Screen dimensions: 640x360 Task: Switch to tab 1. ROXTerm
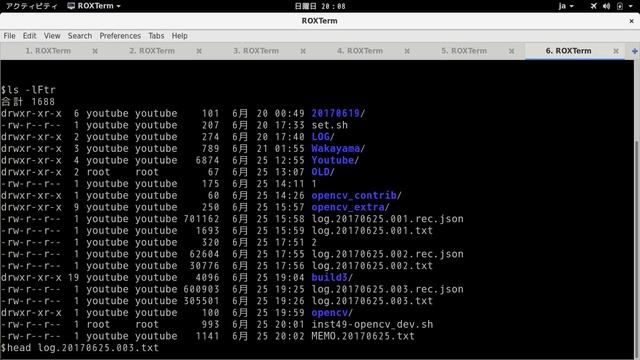[48, 51]
